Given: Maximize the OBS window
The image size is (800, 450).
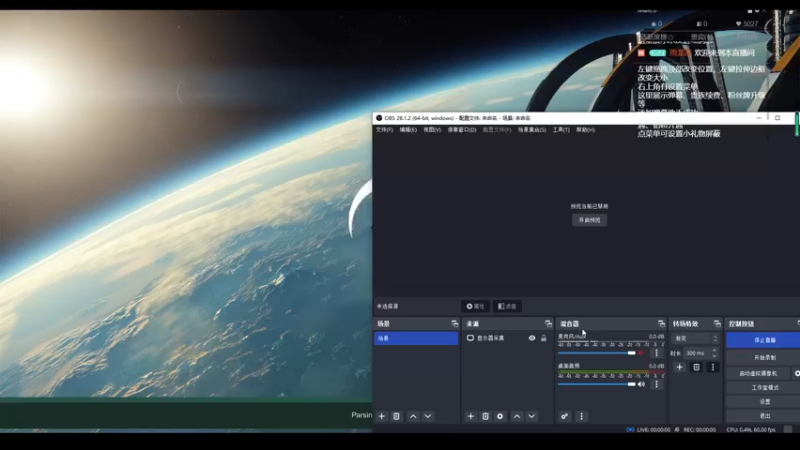Looking at the screenshot, I should point(778,118).
